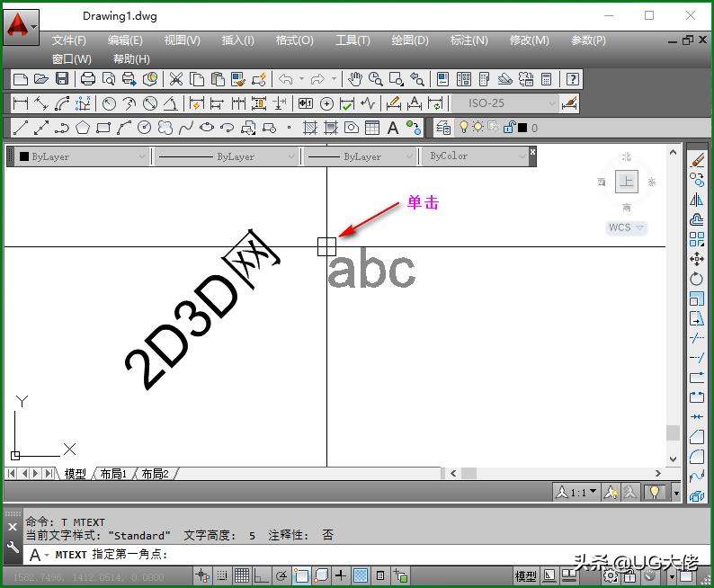This screenshot has width=714, height=588.
Task: Click the Plot printer icon
Action: click(x=87, y=79)
